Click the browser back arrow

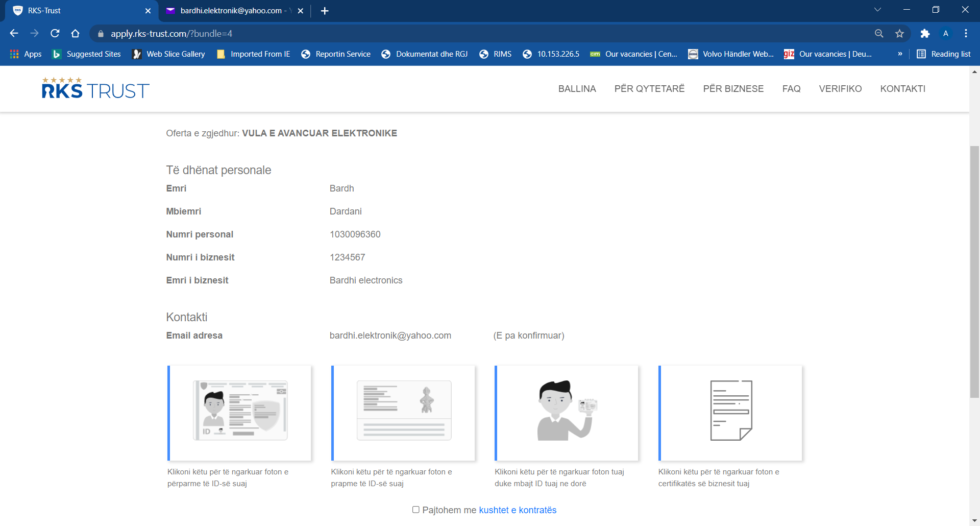(x=14, y=33)
